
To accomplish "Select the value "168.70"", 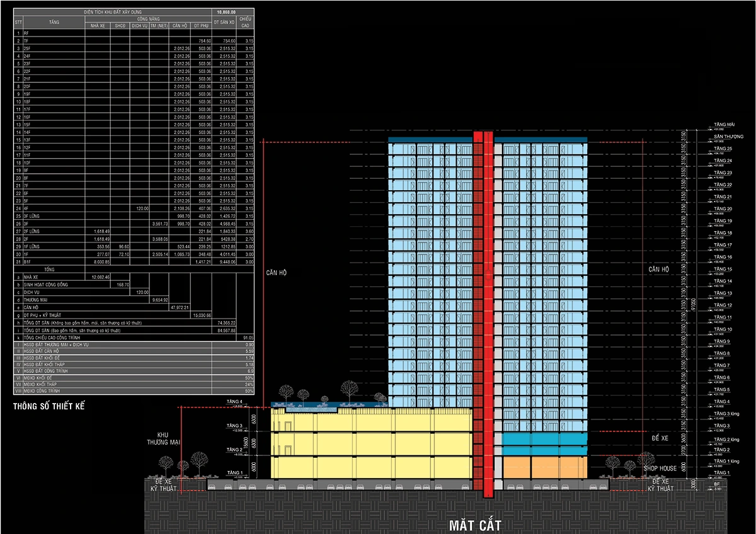I will (122, 284).
